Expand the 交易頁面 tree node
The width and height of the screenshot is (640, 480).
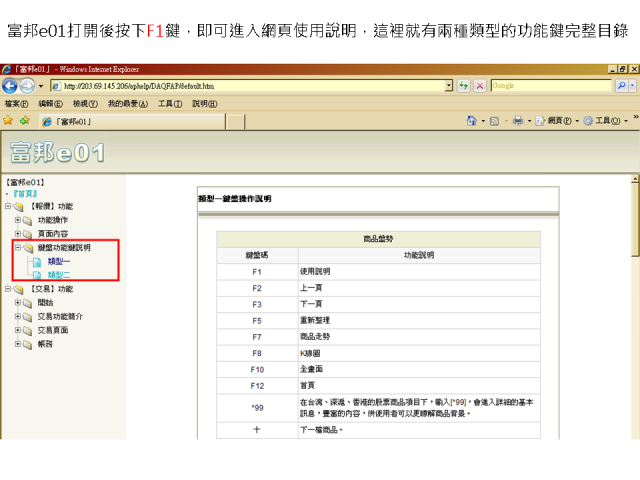(x=18, y=330)
